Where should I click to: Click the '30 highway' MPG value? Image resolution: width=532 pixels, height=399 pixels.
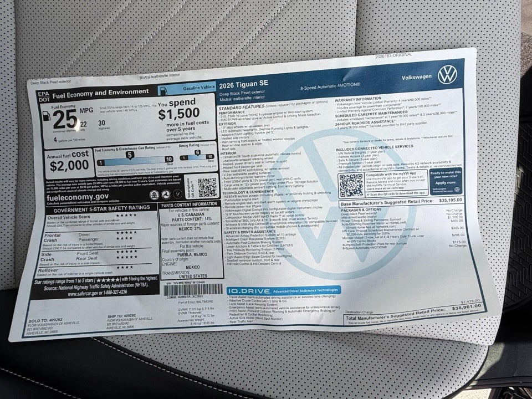103,125
